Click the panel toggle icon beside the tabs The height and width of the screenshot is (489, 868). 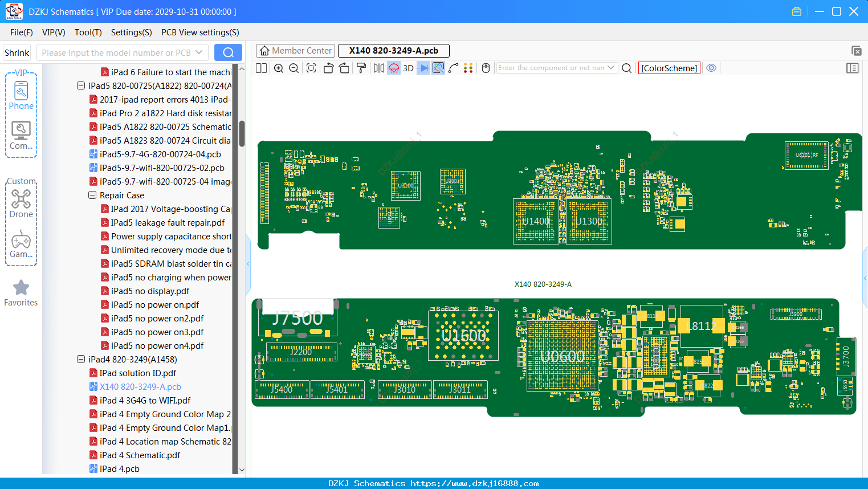point(856,51)
